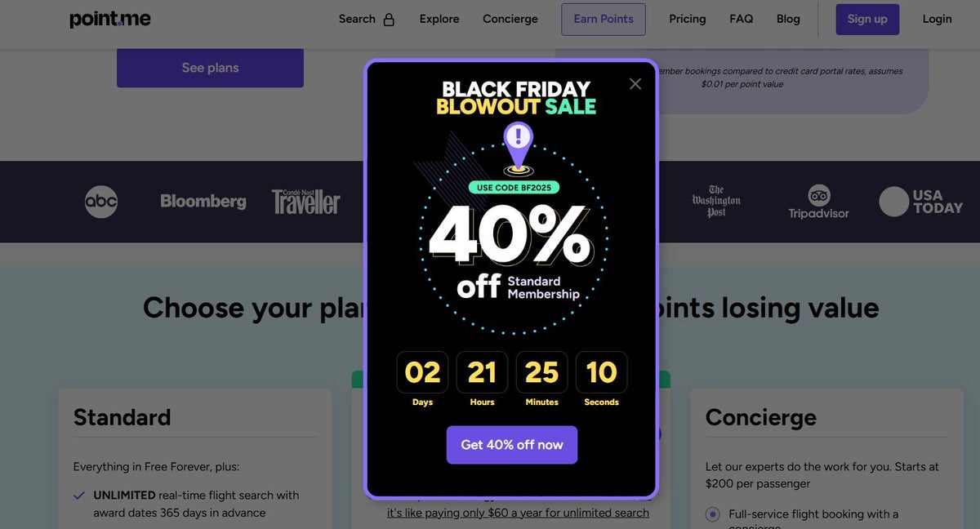Viewport: 980px width, 529px height.
Task: Click the USA TODAY logo
Action: click(921, 202)
